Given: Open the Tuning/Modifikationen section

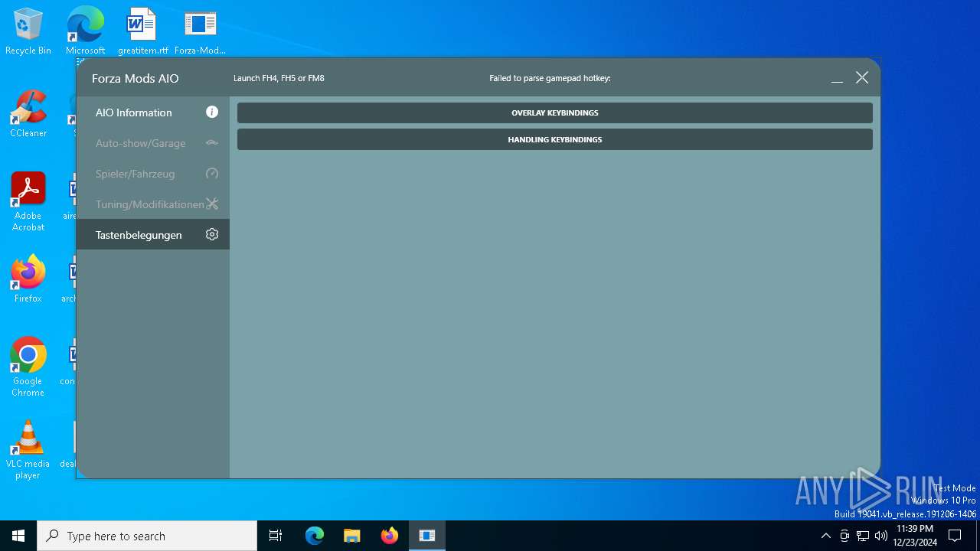Looking at the screenshot, I should point(153,204).
